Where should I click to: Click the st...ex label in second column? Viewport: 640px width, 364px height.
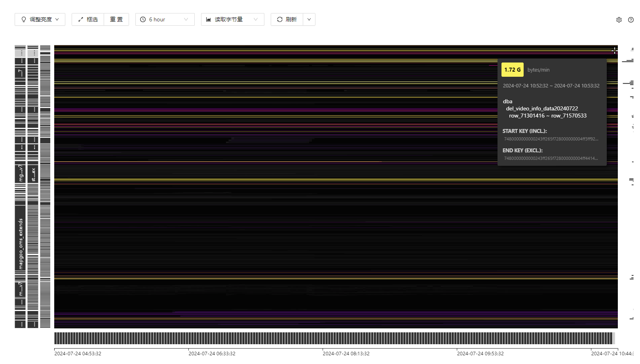[33, 174]
